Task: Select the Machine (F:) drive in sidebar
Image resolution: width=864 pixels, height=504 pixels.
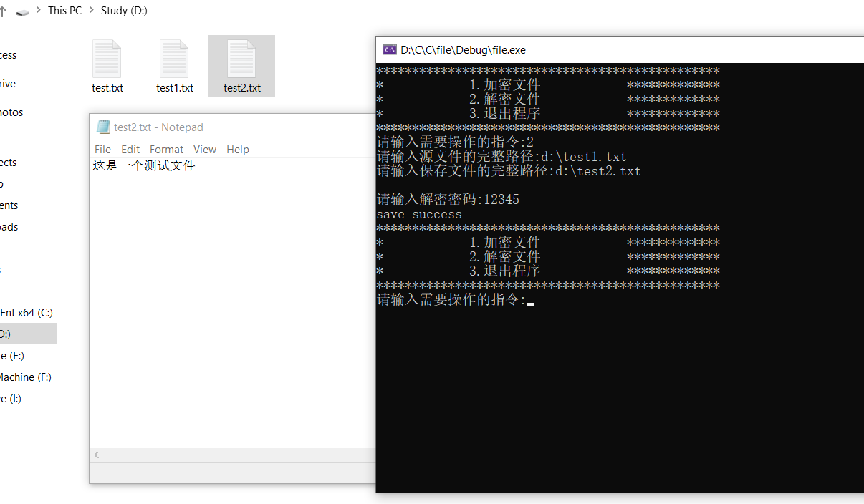Action: click(x=25, y=377)
